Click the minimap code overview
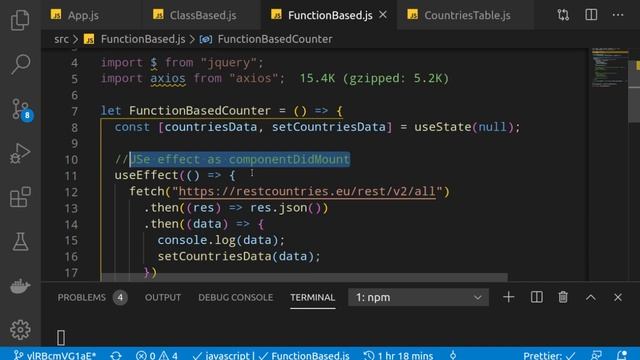The width and height of the screenshot is (640, 360). 610,67
